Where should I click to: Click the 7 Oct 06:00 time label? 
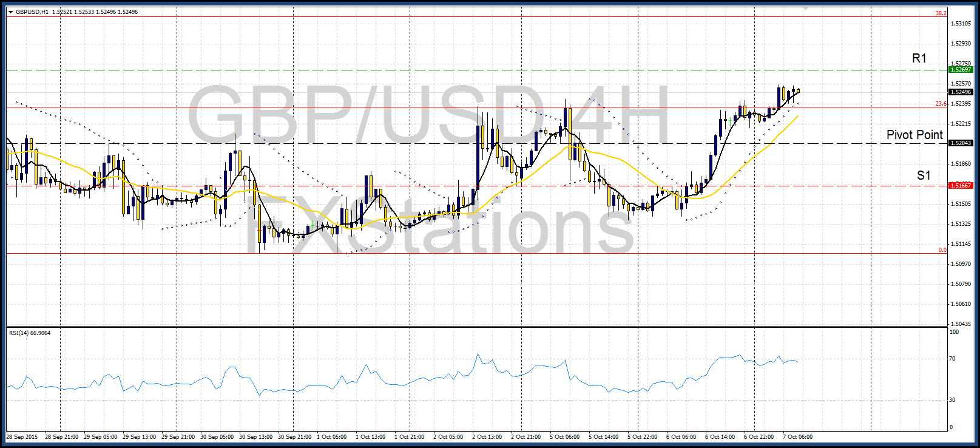[798, 437]
